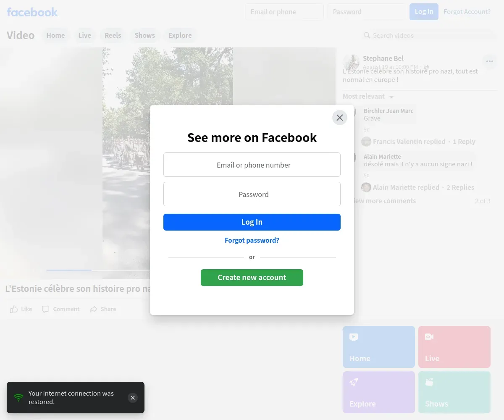The width and height of the screenshot is (504, 420).
Task: Expand Francis Valentin replied 1 Reply
Action: pos(424,142)
